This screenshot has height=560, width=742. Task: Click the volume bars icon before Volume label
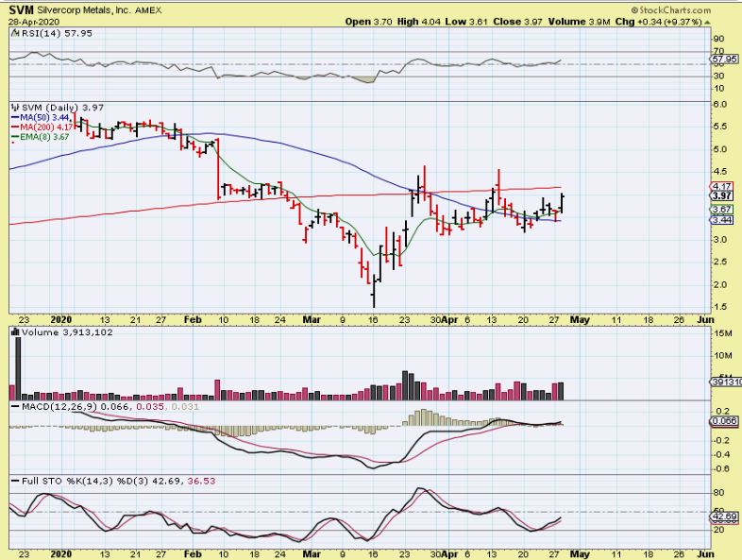click(x=16, y=332)
